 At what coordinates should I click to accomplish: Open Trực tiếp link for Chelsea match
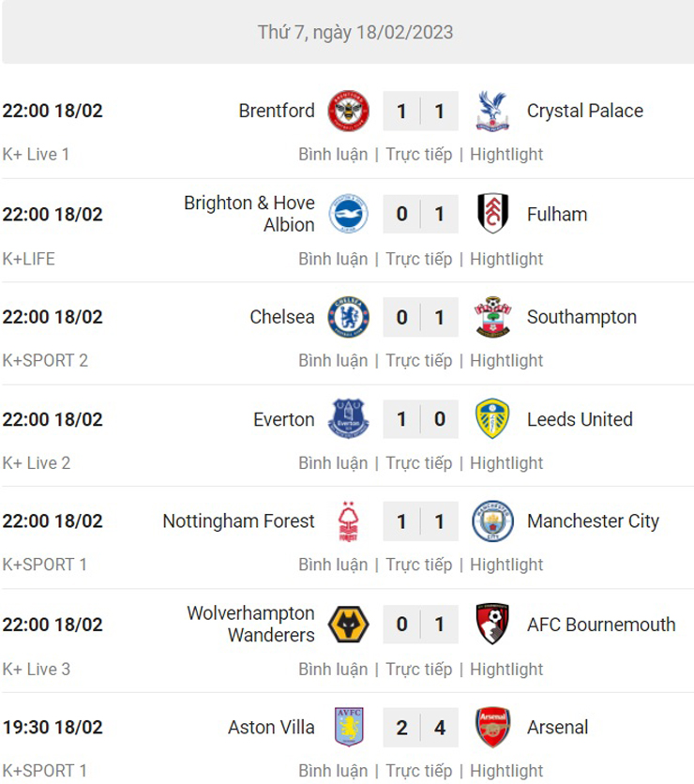coord(419,360)
